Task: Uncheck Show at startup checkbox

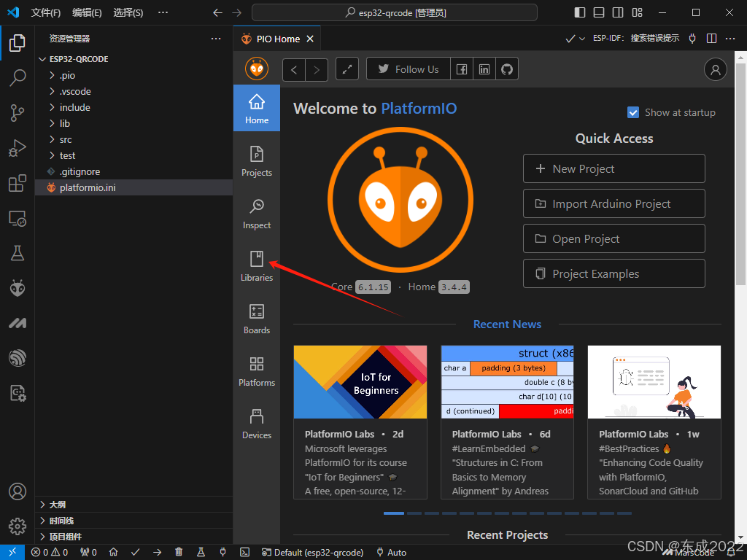Action: coord(633,112)
